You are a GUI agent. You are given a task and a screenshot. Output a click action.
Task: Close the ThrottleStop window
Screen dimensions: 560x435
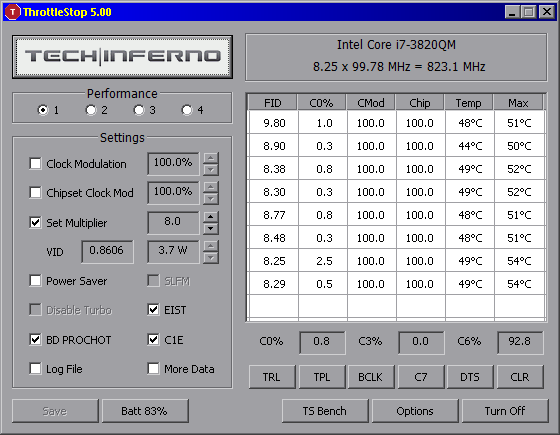pos(546,12)
